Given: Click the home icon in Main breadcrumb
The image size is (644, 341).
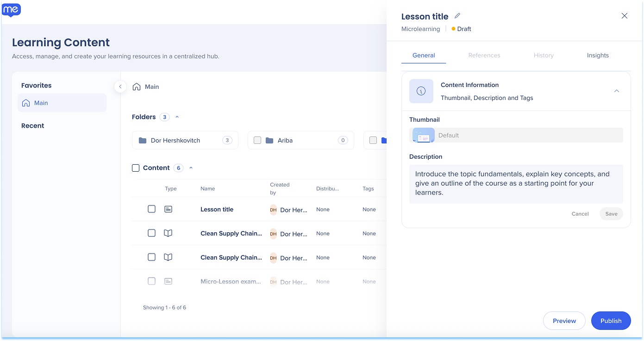Looking at the screenshot, I should coord(137,87).
